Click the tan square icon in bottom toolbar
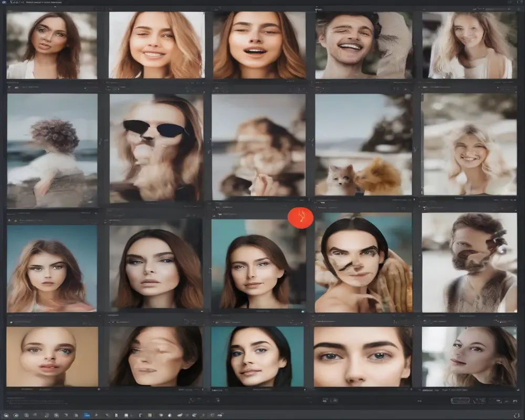Image resolution: width=525 pixels, height=420 pixels. click(150, 415)
